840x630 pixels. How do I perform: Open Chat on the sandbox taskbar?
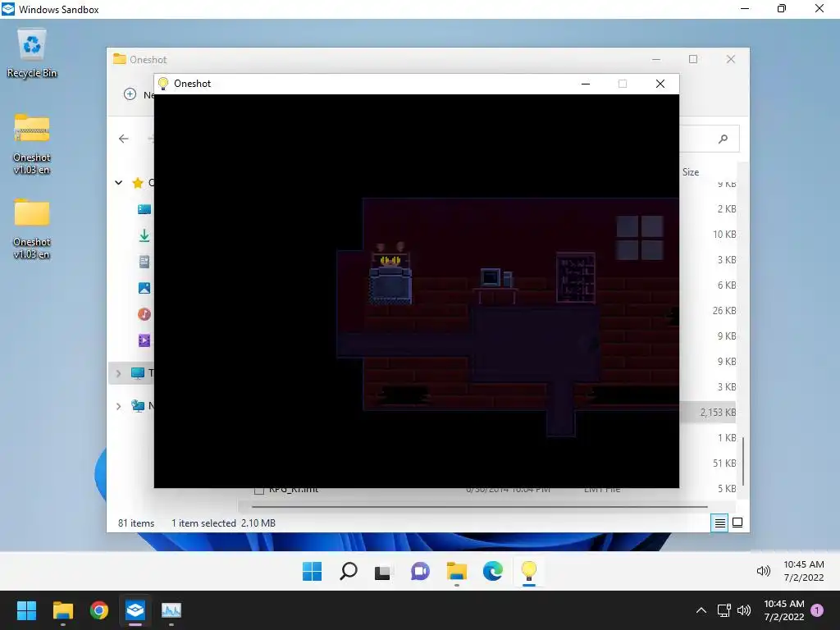click(420, 571)
